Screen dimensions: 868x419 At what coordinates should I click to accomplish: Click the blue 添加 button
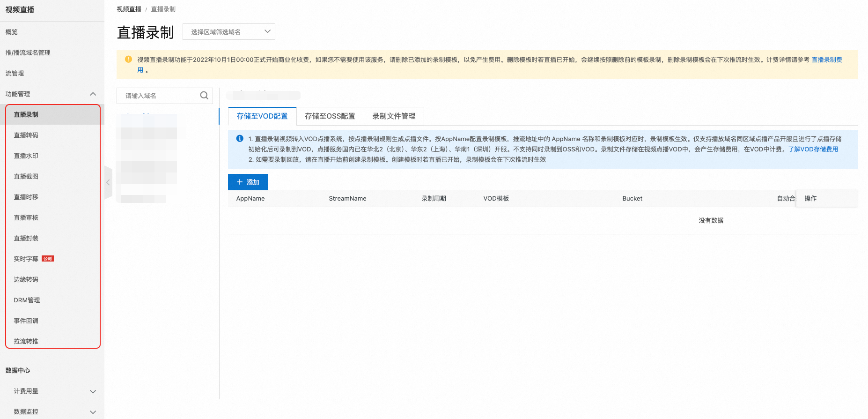(248, 182)
